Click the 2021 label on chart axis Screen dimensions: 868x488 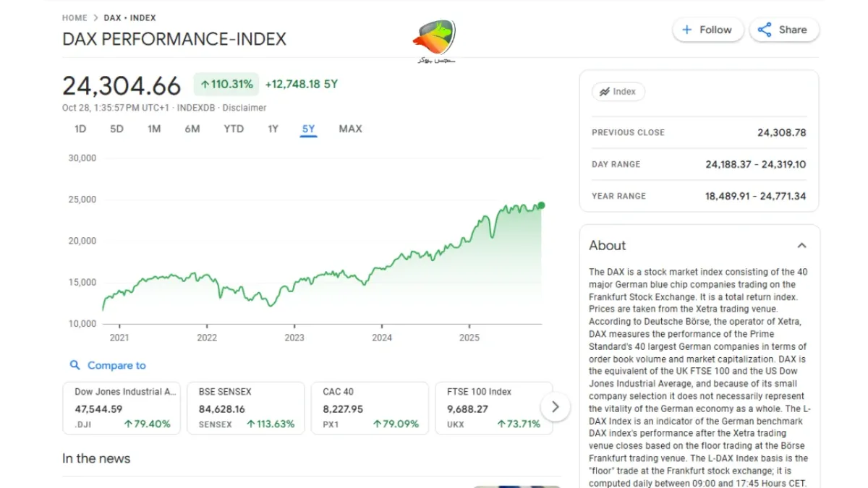(x=119, y=338)
